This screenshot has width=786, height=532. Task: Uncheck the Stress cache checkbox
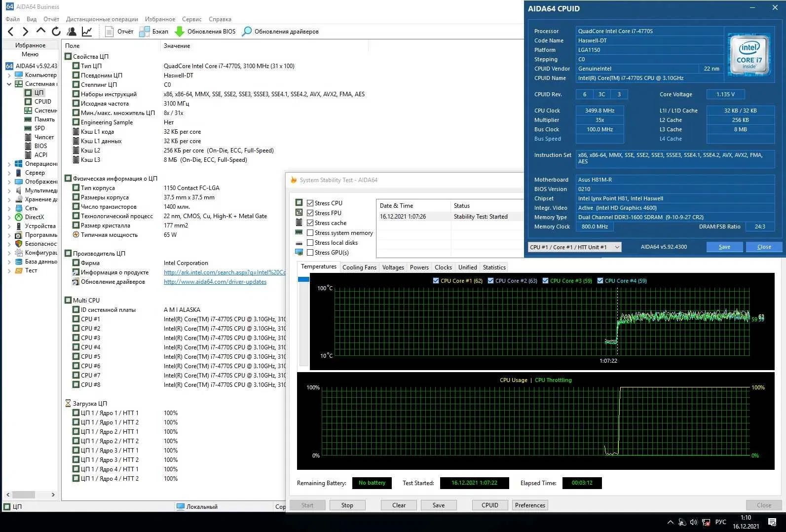(310, 223)
